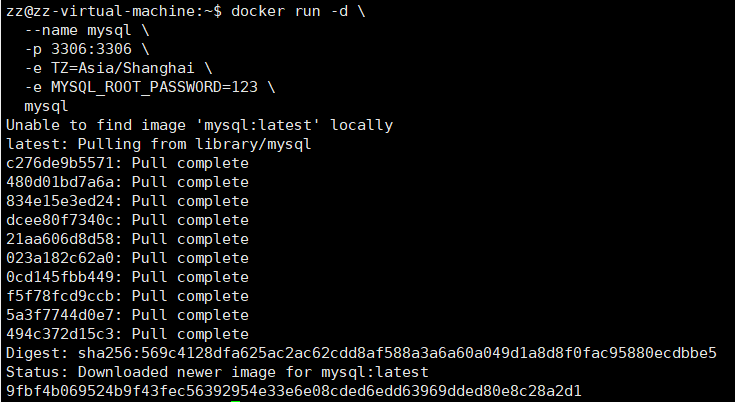This screenshot has width=735, height=402.
Task: Click the sha256 Digest hash line
Action: tap(361, 353)
